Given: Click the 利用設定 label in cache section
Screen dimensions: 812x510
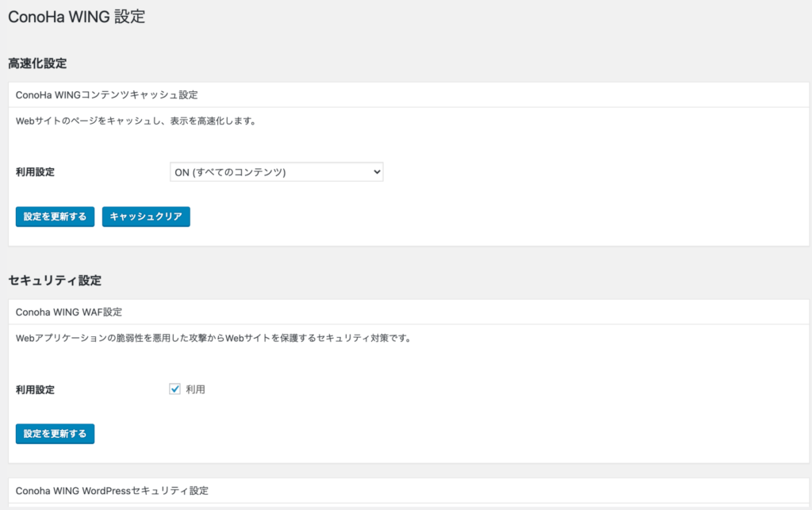Looking at the screenshot, I should point(35,172).
